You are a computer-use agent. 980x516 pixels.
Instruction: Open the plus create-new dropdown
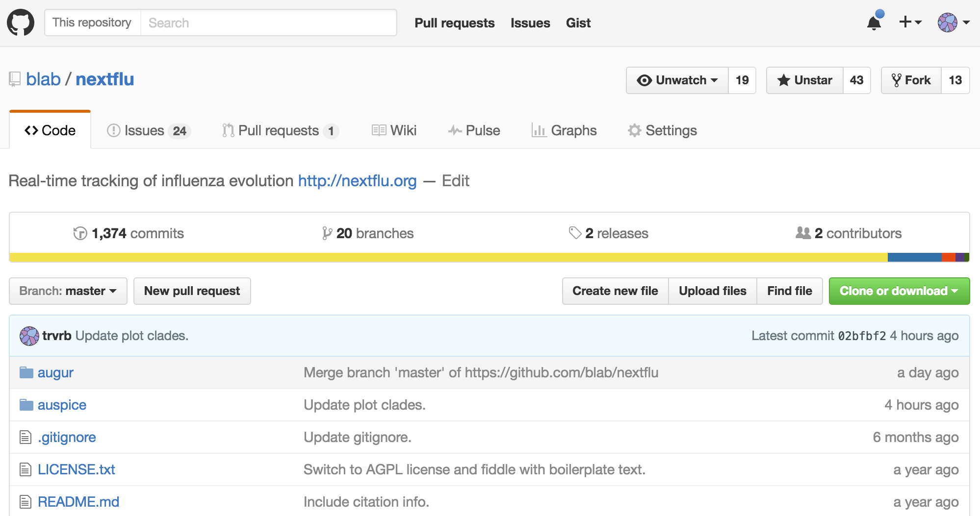click(910, 23)
